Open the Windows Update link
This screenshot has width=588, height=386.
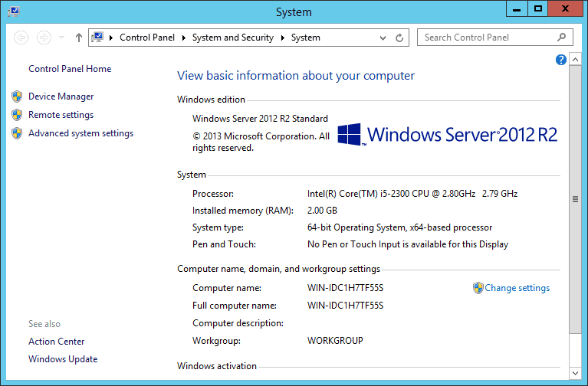point(63,359)
